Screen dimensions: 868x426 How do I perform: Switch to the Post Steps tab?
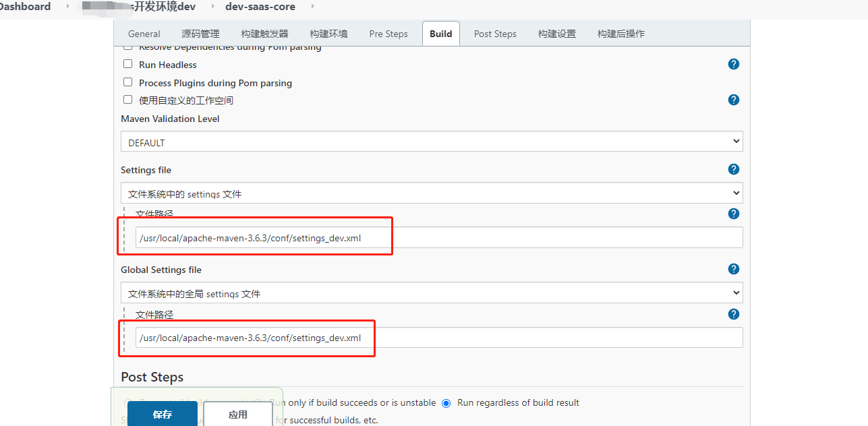click(x=495, y=34)
